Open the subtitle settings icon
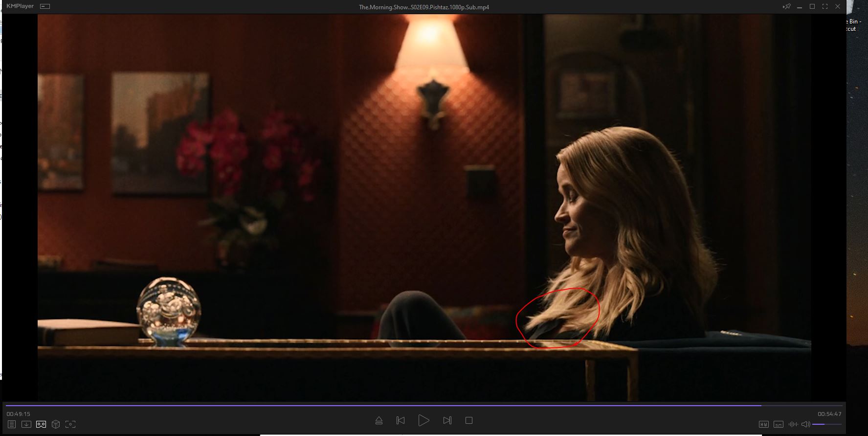The image size is (868, 436). coord(779,424)
